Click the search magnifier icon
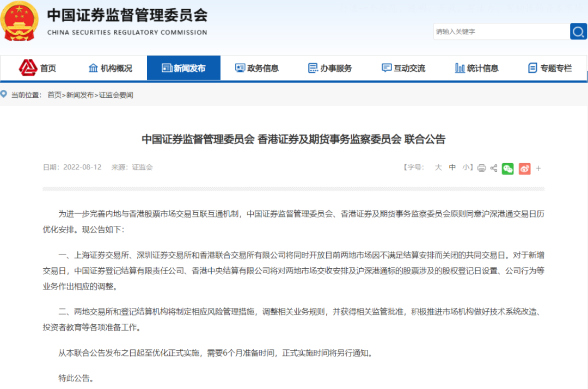This screenshot has width=588, height=389. coord(578,31)
